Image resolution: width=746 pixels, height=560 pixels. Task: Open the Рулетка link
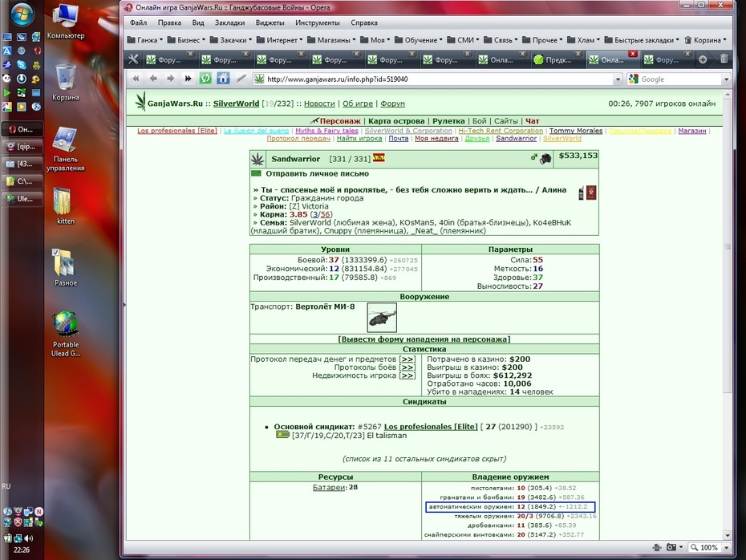point(448,121)
